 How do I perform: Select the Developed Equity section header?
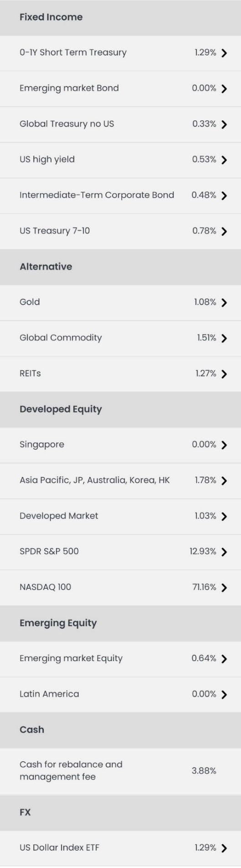point(120,409)
